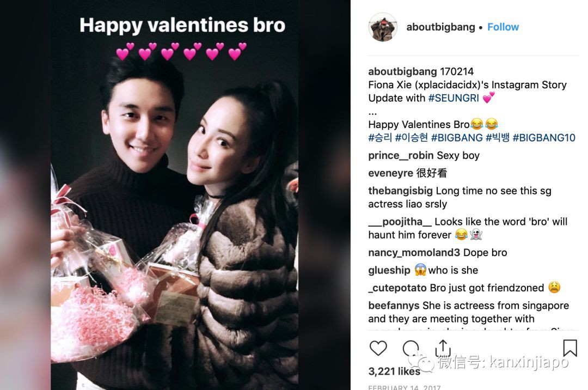Screen dimensions: 588x390
Task: Click the share arrow icon
Action: (x=443, y=348)
